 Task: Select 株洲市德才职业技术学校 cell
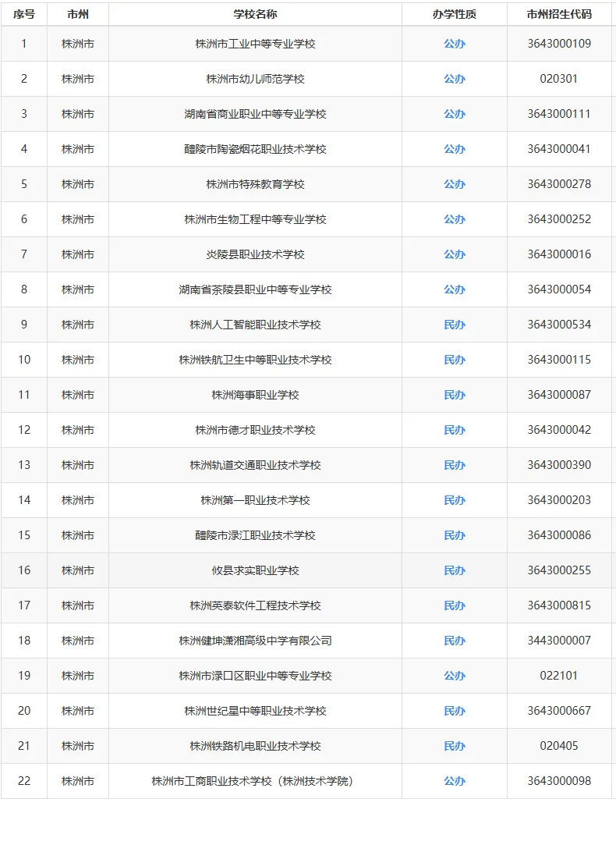(x=255, y=429)
